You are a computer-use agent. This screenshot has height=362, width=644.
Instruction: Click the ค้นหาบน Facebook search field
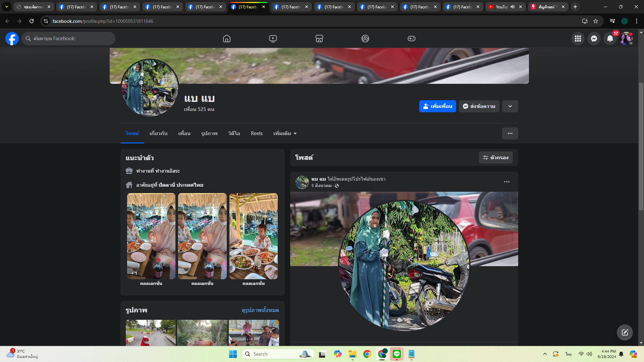tap(69, 39)
